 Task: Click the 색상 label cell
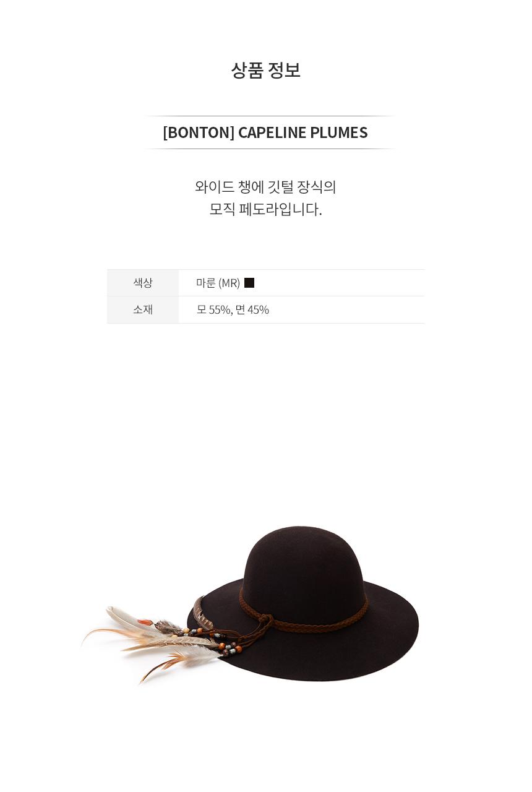pos(143,283)
